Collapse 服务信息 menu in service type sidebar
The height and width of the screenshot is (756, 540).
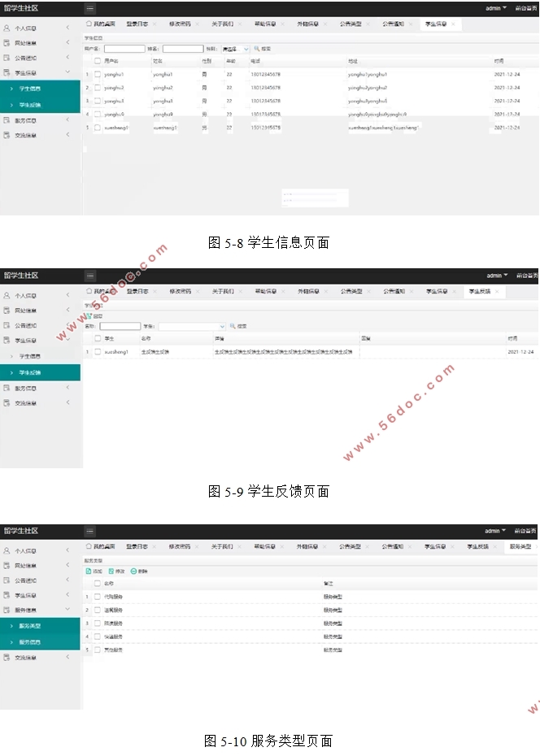pos(67,609)
